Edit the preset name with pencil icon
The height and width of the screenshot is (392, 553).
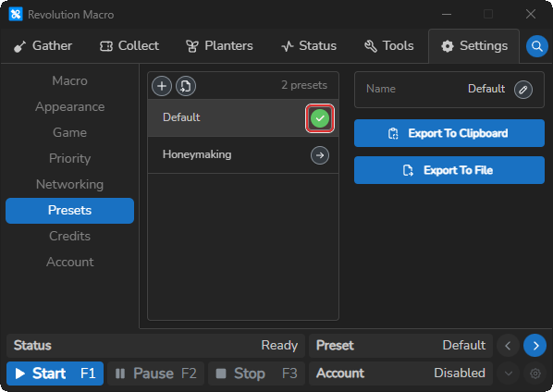523,90
